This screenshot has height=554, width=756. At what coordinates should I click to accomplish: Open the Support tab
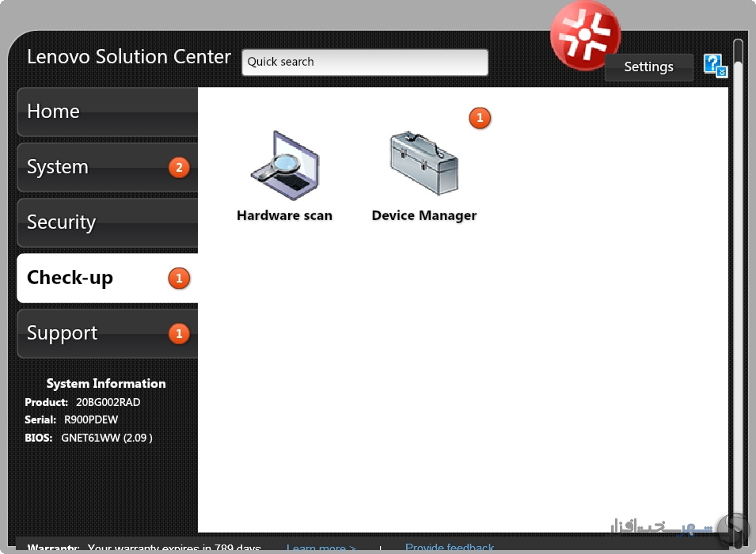click(x=108, y=334)
